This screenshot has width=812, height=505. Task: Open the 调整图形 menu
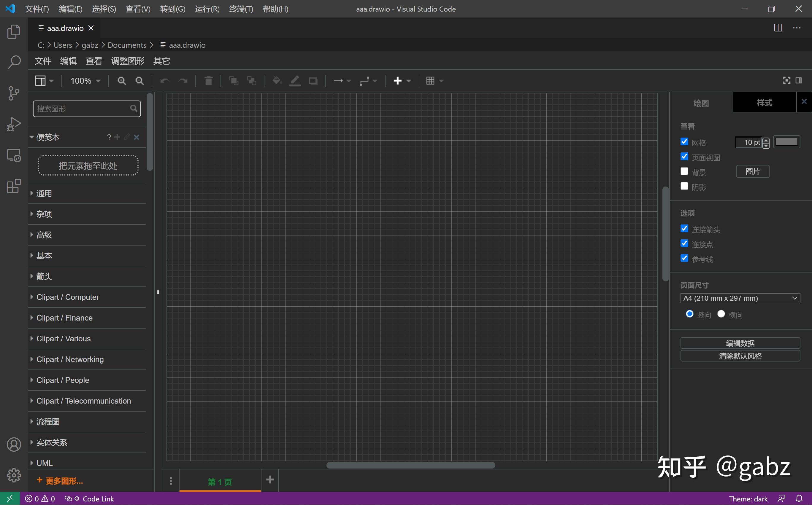127,61
